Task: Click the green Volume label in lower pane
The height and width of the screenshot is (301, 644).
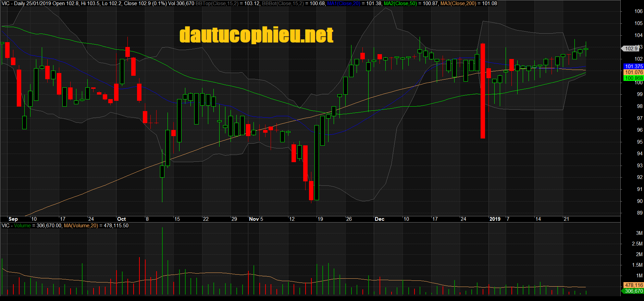Action: click(x=22, y=226)
